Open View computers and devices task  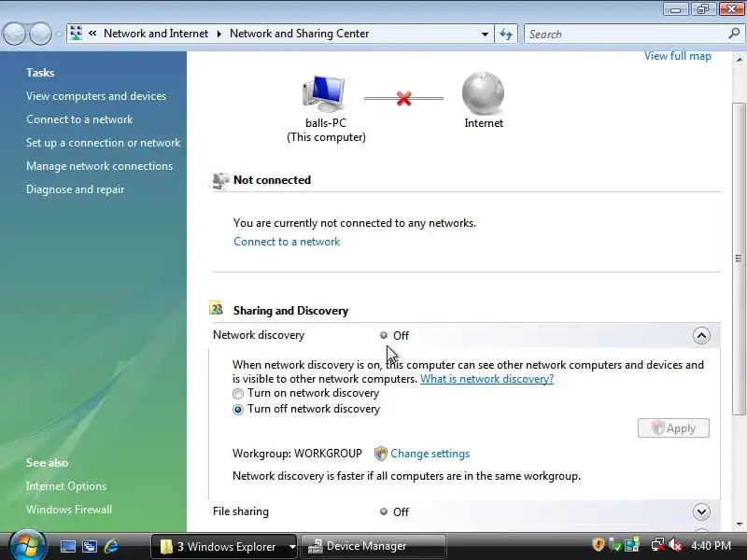(96, 96)
